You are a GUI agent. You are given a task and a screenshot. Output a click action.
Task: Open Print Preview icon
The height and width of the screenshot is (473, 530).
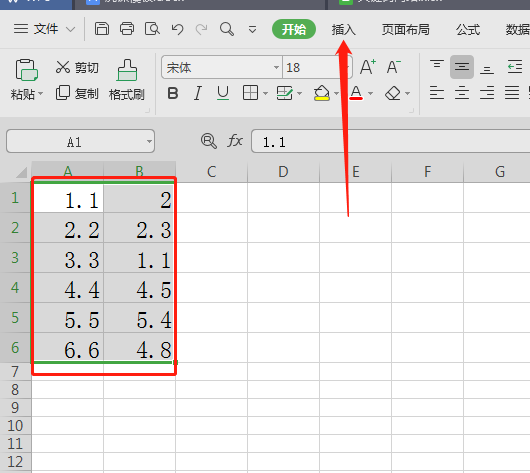[152, 29]
